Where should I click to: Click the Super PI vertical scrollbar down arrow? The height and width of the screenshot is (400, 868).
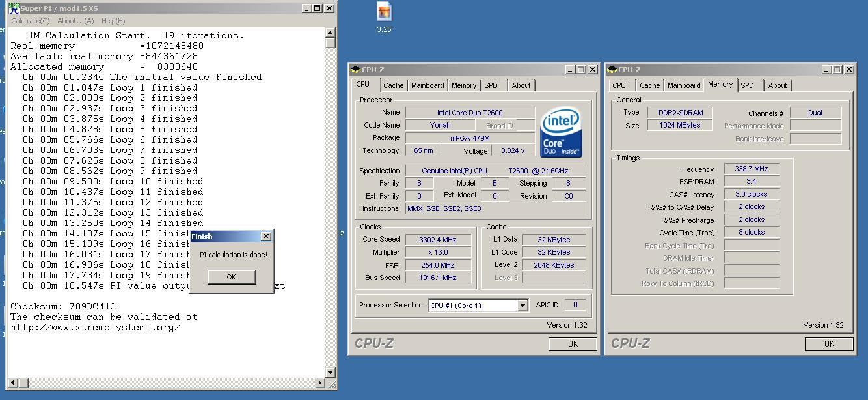tap(330, 373)
